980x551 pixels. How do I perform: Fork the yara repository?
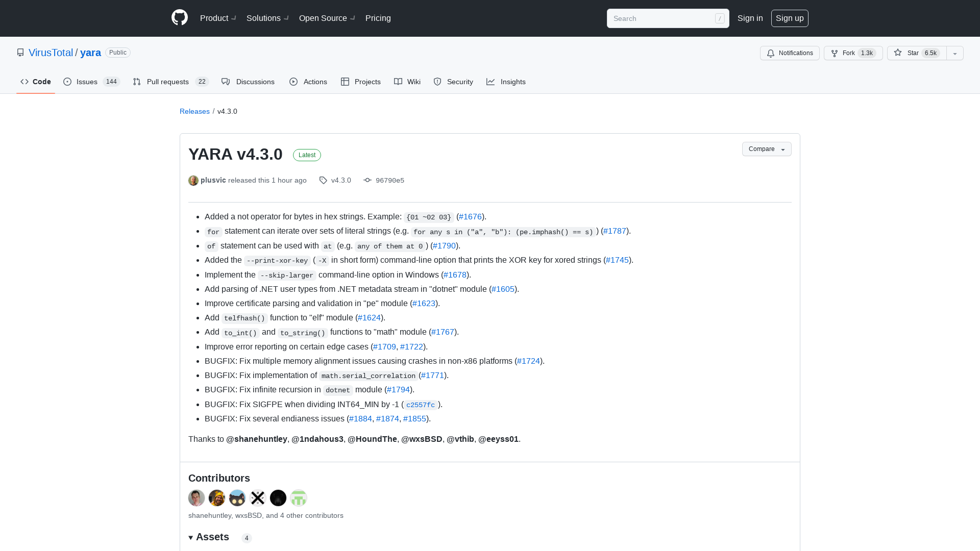pos(853,53)
